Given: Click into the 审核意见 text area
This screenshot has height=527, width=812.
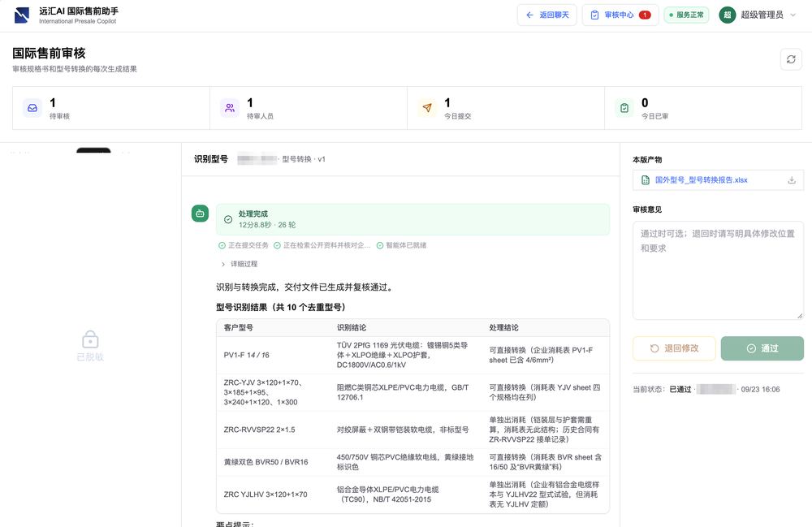Looking at the screenshot, I should [719, 270].
